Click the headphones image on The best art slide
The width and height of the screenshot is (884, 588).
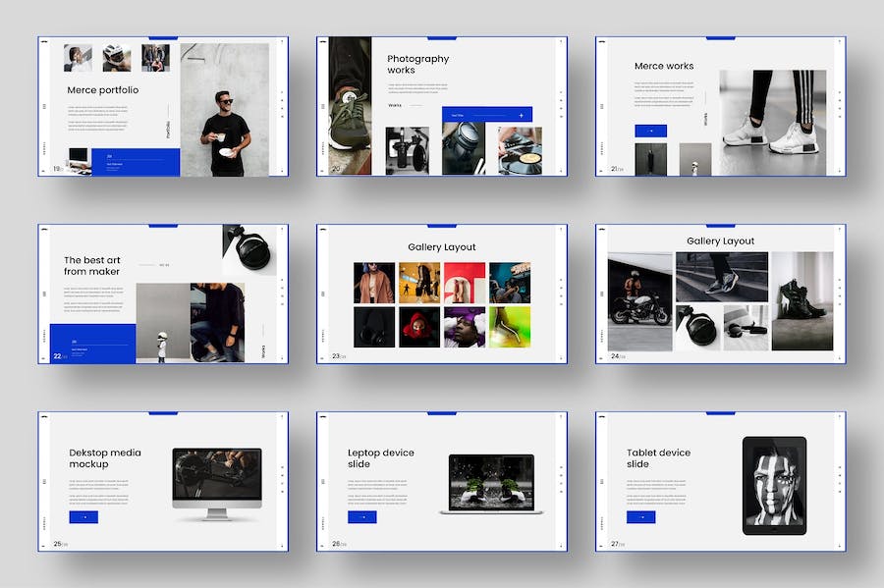click(250, 249)
